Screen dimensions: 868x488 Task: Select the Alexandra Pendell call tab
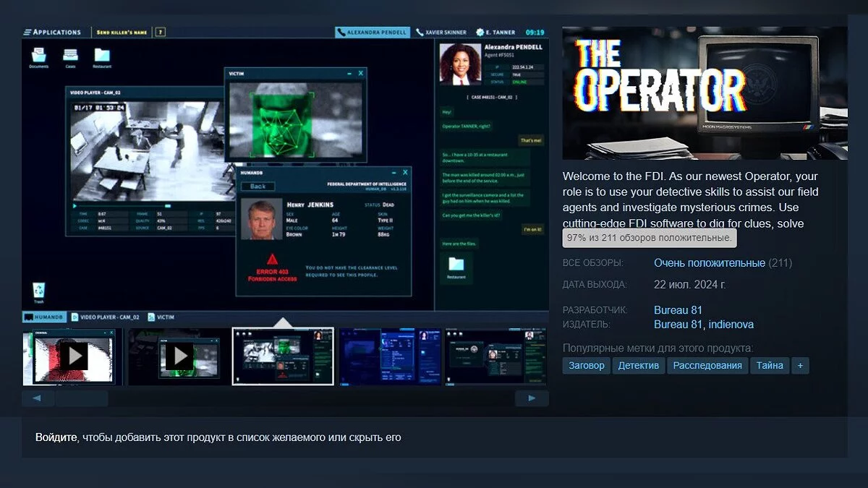373,33
